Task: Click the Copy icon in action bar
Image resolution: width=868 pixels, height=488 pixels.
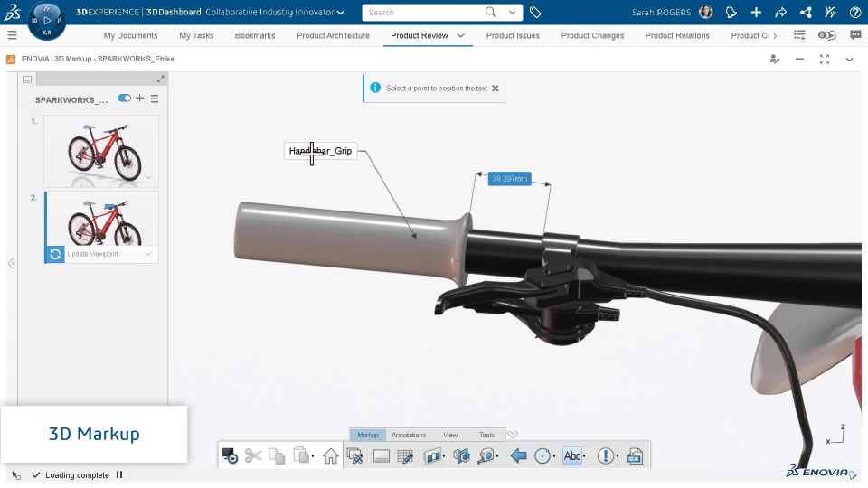Action: click(x=277, y=455)
